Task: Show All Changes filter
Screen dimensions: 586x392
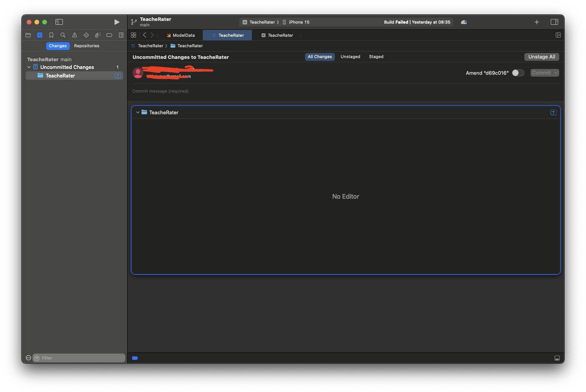Action: [x=320, y=57]
